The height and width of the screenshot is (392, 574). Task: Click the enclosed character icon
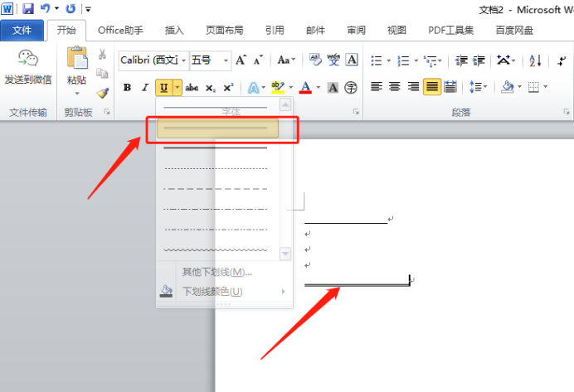click(351, 87)
